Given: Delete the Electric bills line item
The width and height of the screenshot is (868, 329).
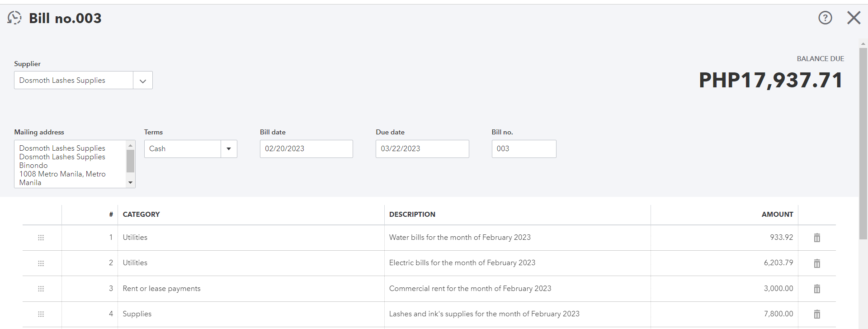Looking at the screenshot, I should (817, 263).
